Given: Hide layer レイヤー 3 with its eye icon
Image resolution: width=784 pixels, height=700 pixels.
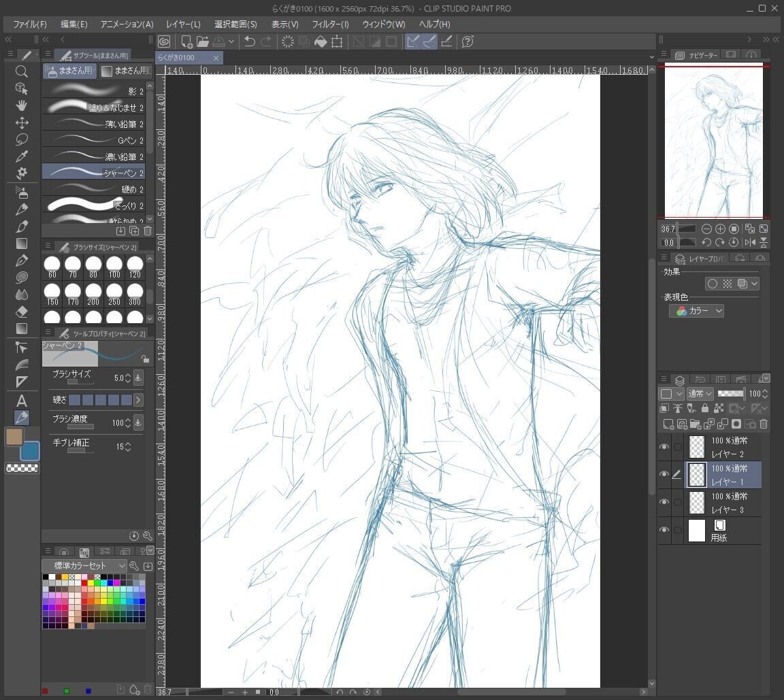Looking at the screenshot, I should point(664,502).
